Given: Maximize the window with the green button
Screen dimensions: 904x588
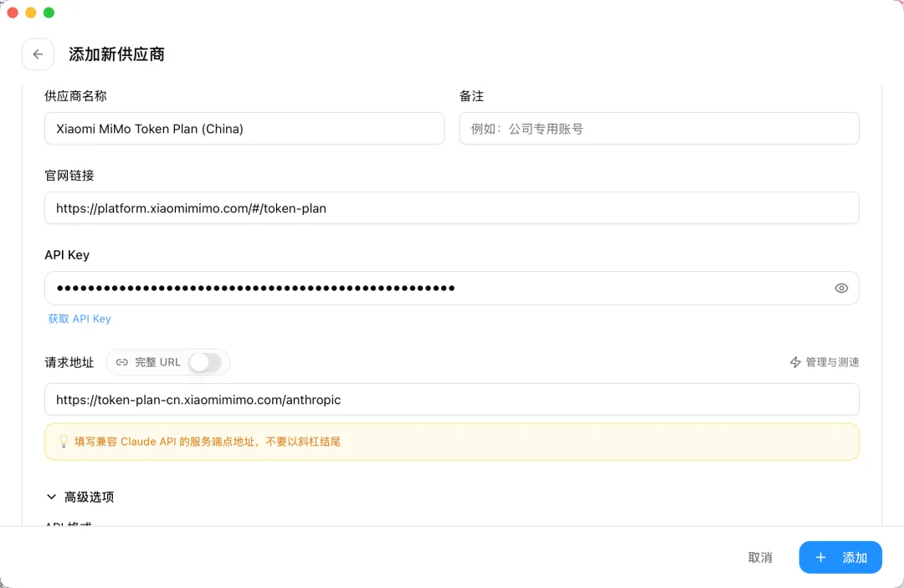Looking at the screenshot, I should pyautogui.click(x=49, y=13).
